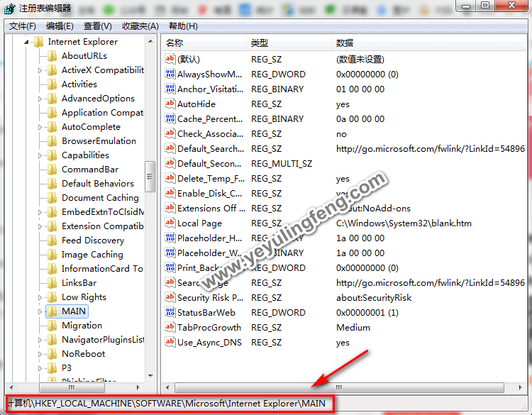Viewport: 532px width, 415px height.
Task: Click the BrowserEmulation folder icon
Action: [x=52, y=141]
